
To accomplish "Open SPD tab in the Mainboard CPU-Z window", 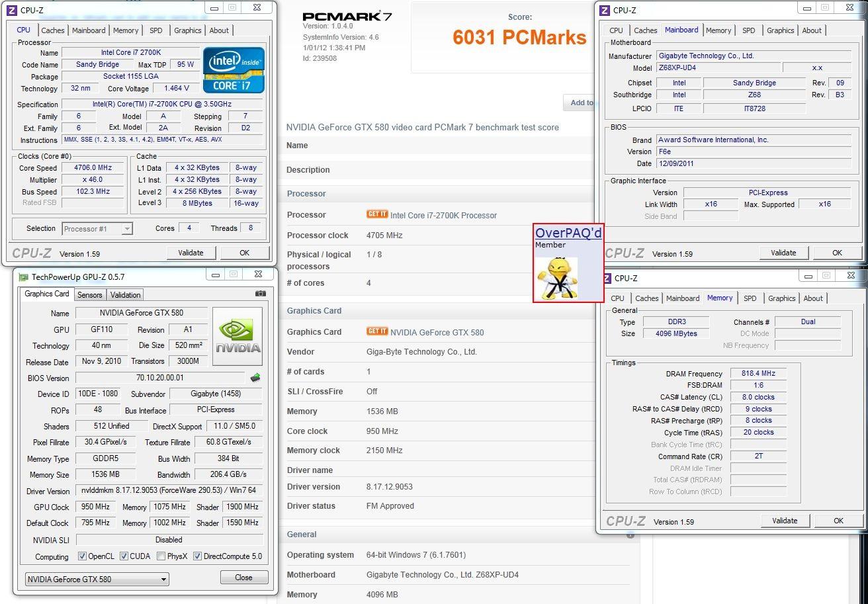I will [x=748, y=30].
